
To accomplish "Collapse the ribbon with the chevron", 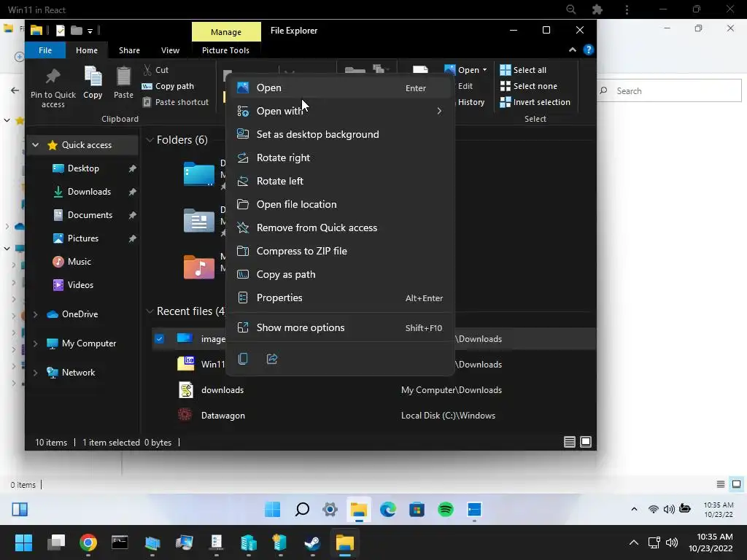I will click(572, 50).
